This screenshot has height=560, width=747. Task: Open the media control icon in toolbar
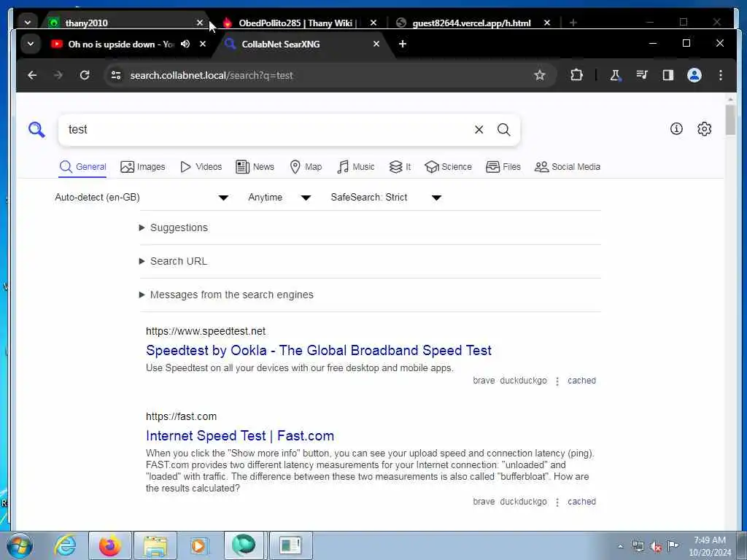(x=642, y=75)
